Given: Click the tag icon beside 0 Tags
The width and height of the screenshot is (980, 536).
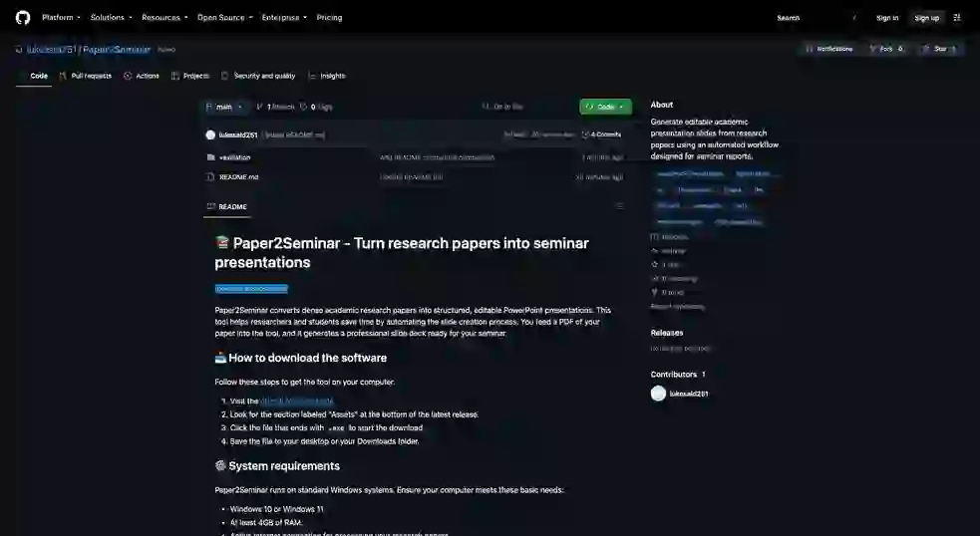Looking at the screenshot, I should [x=304, y=107].
